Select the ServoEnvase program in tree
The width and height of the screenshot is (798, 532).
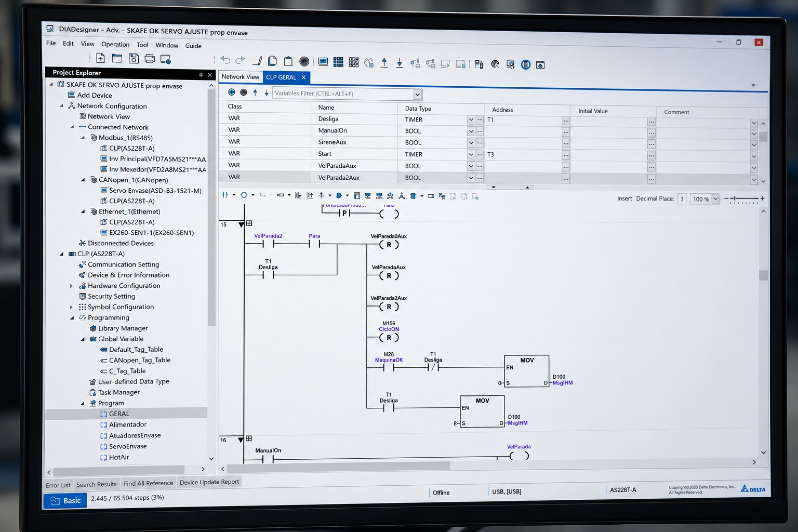(x=128, y=446)
